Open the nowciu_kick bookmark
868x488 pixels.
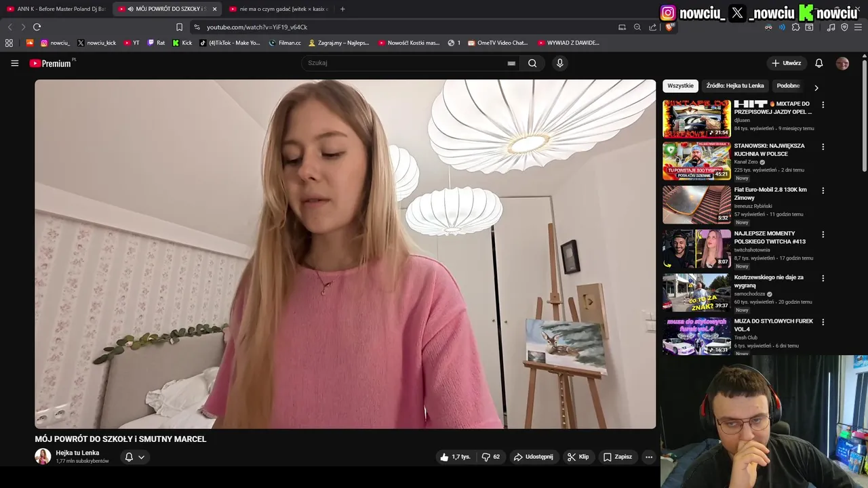click(96, 43)
